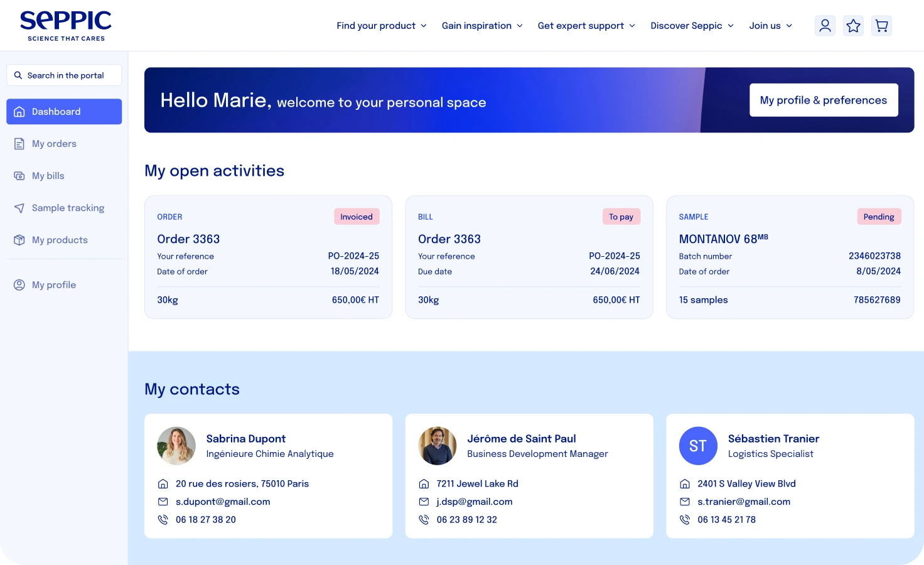The height and width of the screenshot is (565, 924).
Task: Click the j.dsp@gmail.com email link
Action: [x=475, y=502]
